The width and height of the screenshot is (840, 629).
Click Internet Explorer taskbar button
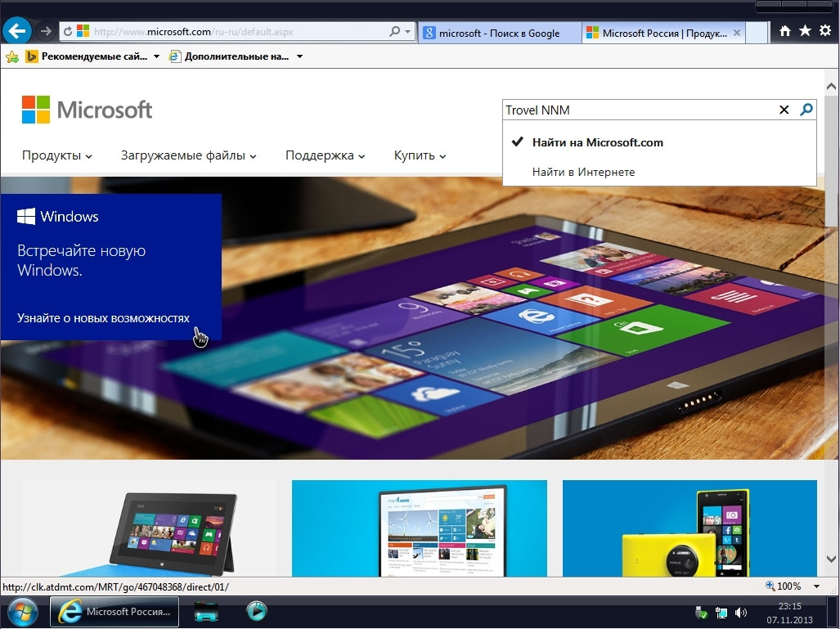115,612
